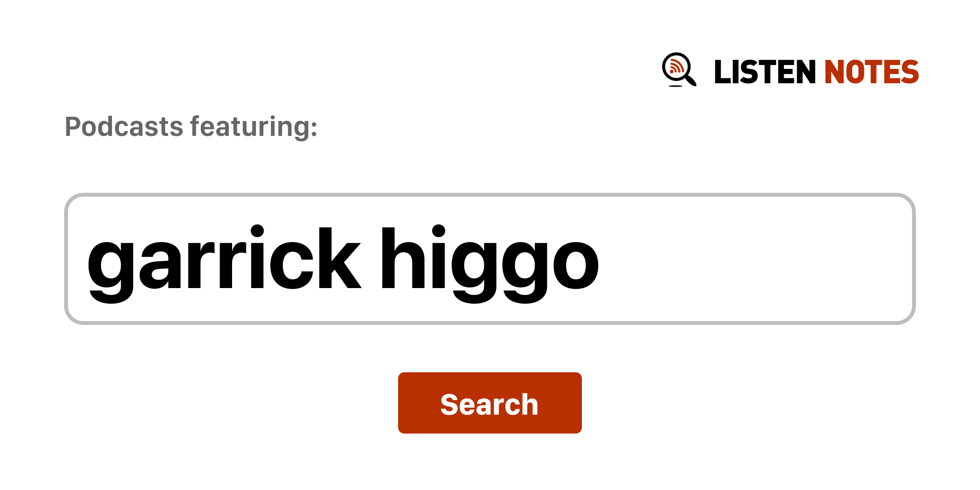Click the word "Podcasts" in the gray heading
Screen dimensions: 980x490
point(124,127)
